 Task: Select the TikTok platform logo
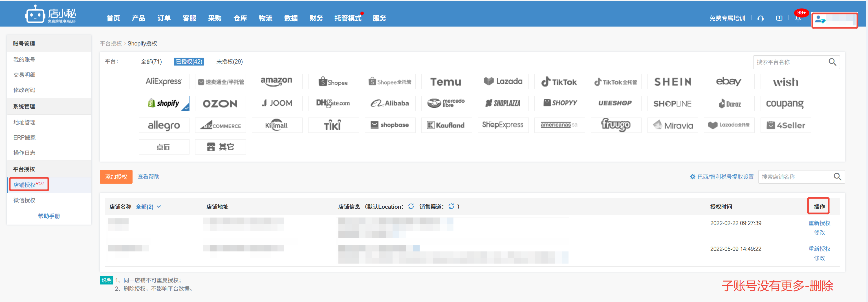(x=559, y=82)
